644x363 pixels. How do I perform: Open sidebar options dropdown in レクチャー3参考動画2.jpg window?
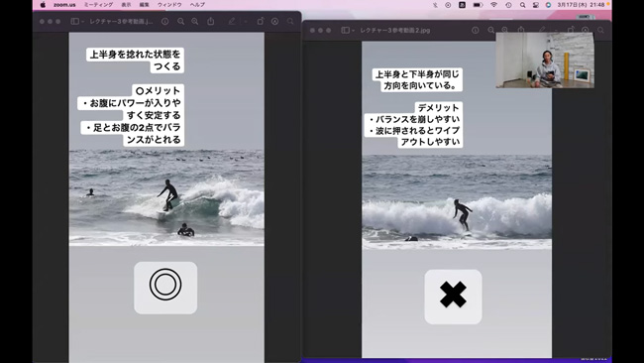(353, 30)
